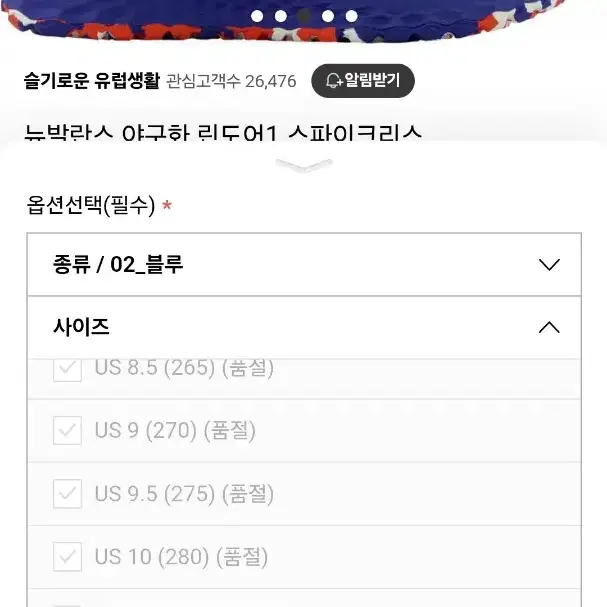Select the first image carousel dot
The image size is (607, 607).
[257, 16]
